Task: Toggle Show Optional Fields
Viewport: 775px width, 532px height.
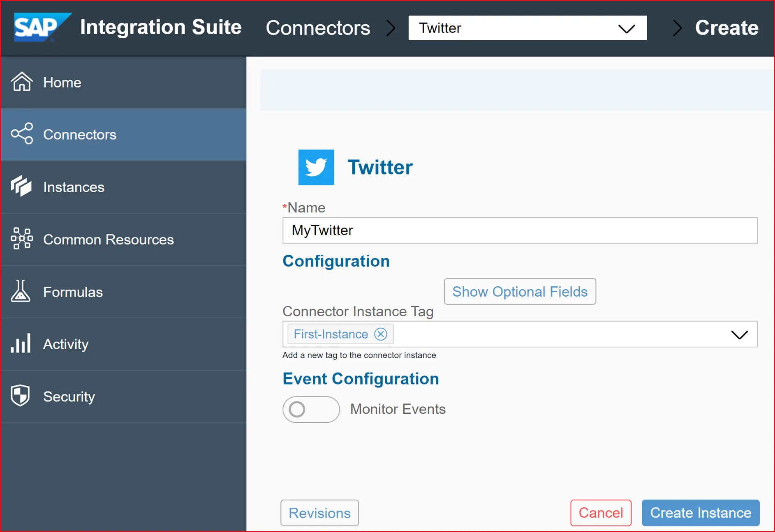Action: coord(520,292)
